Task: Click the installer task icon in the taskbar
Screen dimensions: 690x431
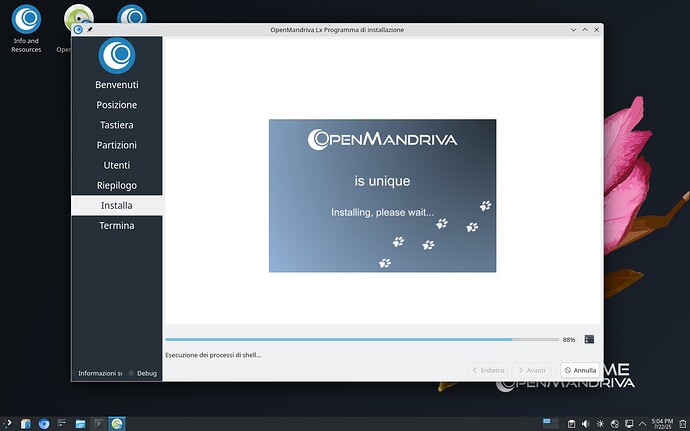Action: pyautogui.click(x=117, y=423)
